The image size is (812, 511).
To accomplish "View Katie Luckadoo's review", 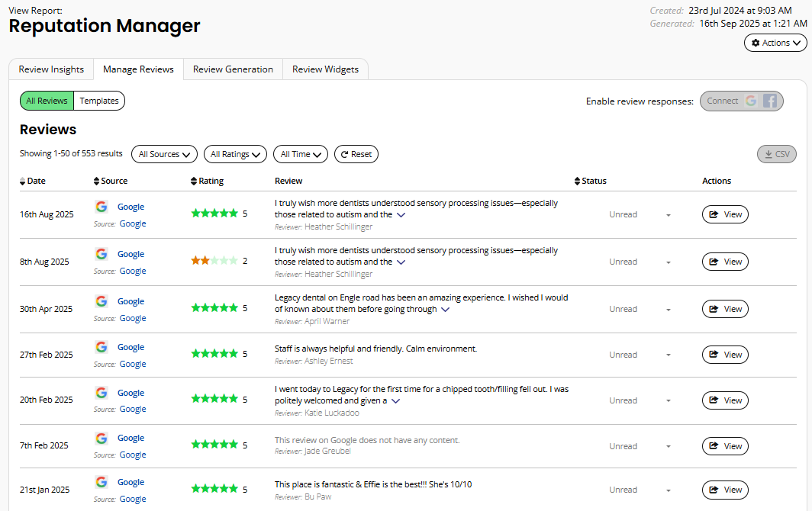I will (x=725, y=400).
